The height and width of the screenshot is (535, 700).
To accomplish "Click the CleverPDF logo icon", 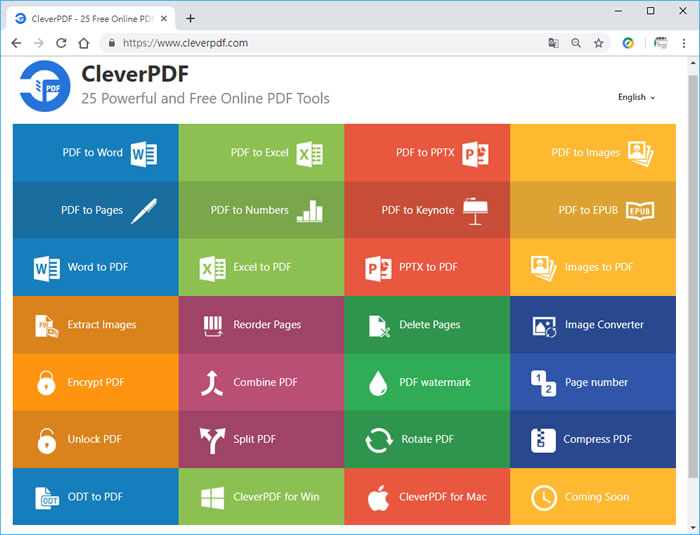I will coord(45,85).
